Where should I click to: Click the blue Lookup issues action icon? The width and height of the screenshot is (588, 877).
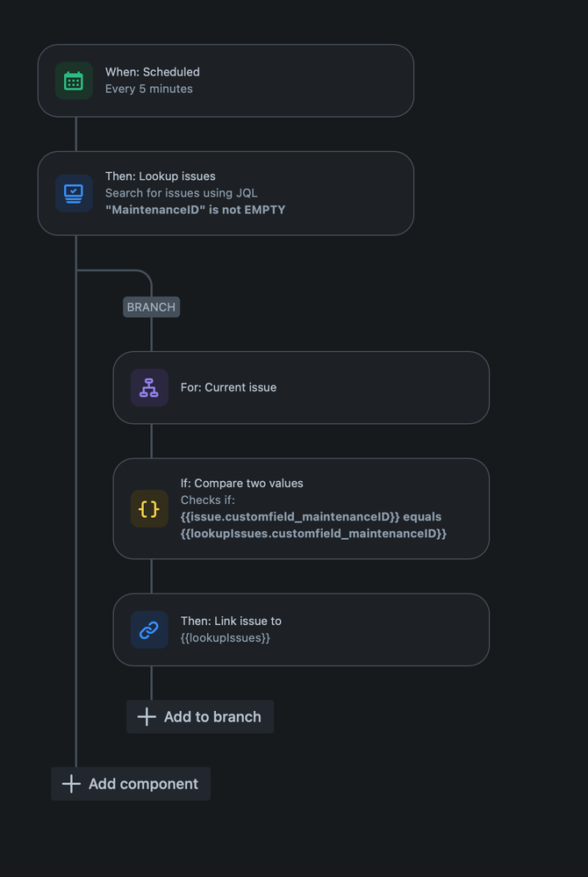coord(74,193)
